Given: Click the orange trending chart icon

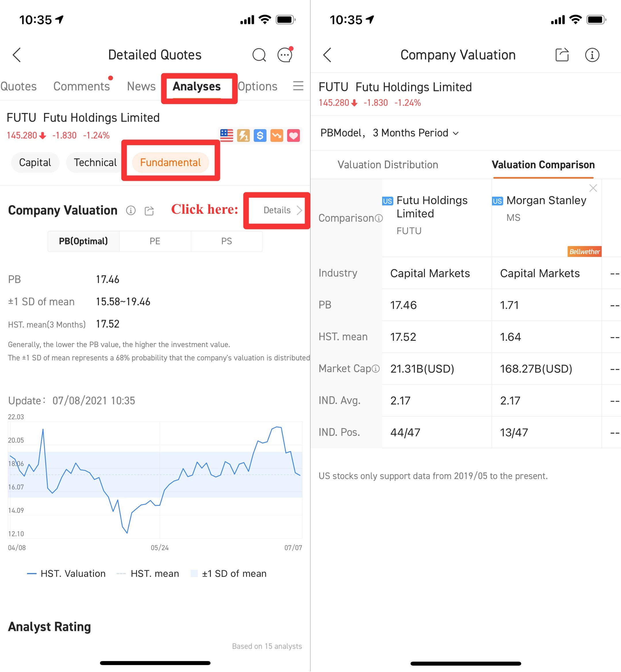Looking at the screenshot, I should point(276,135).
